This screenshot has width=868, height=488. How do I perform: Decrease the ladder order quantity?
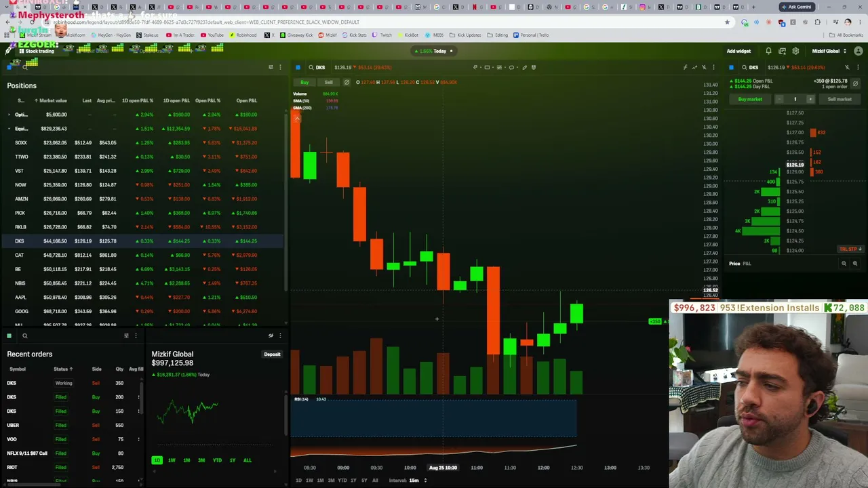[x=779, y=99]
